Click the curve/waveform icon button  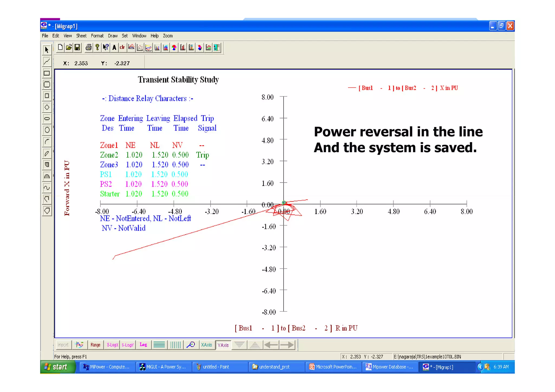80,345
